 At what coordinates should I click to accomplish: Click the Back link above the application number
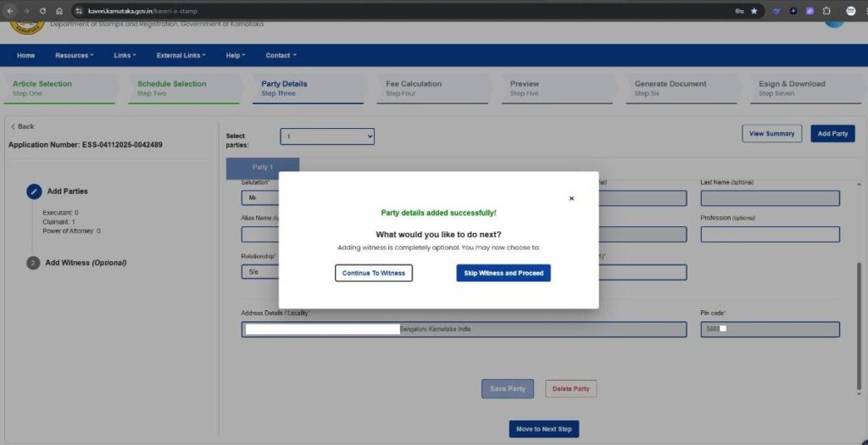pos(23,126)
